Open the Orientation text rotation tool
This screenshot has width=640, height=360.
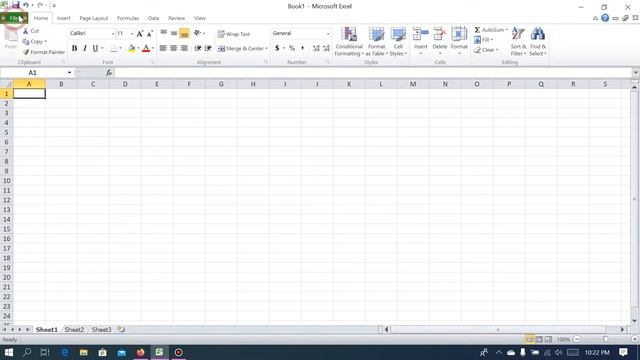click(199, 33)
